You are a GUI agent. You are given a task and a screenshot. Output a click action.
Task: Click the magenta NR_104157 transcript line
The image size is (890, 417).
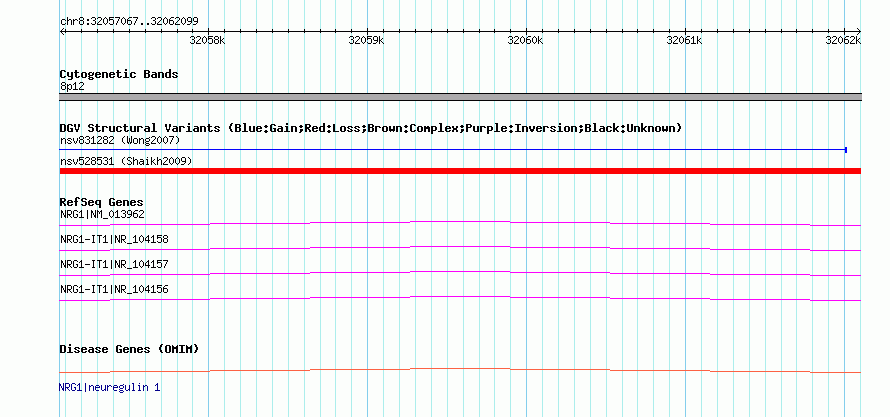pyautogui.click(x=460, y=273)
